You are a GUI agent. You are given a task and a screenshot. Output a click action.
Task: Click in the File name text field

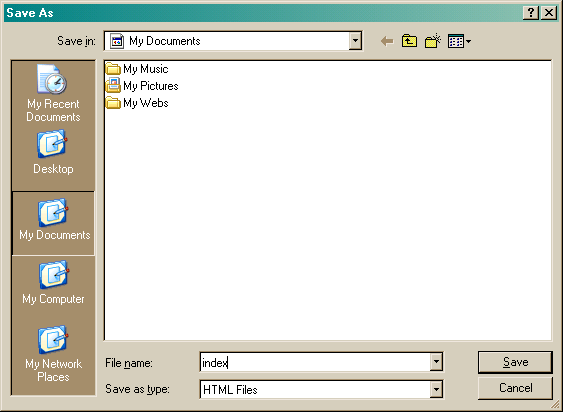(315, 362)
